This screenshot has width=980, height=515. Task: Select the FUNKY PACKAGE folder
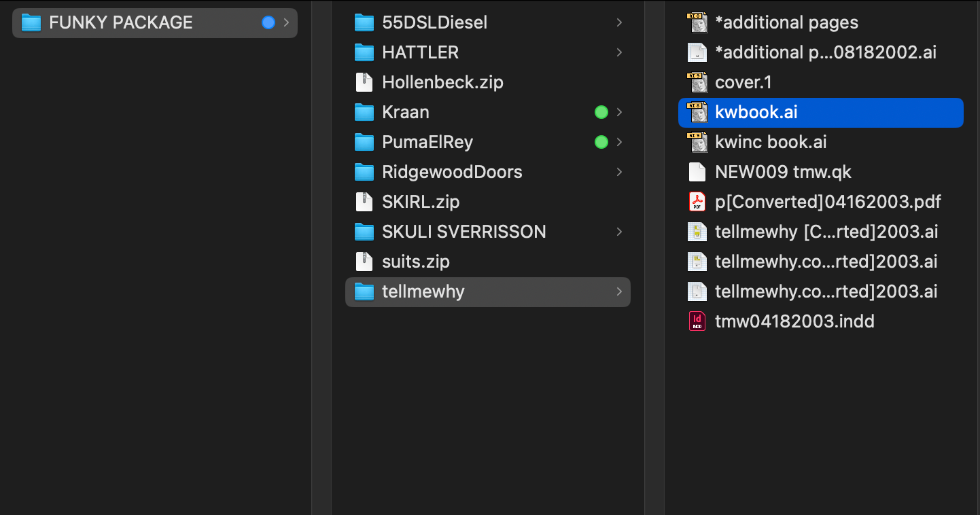[x=121, y=22]
